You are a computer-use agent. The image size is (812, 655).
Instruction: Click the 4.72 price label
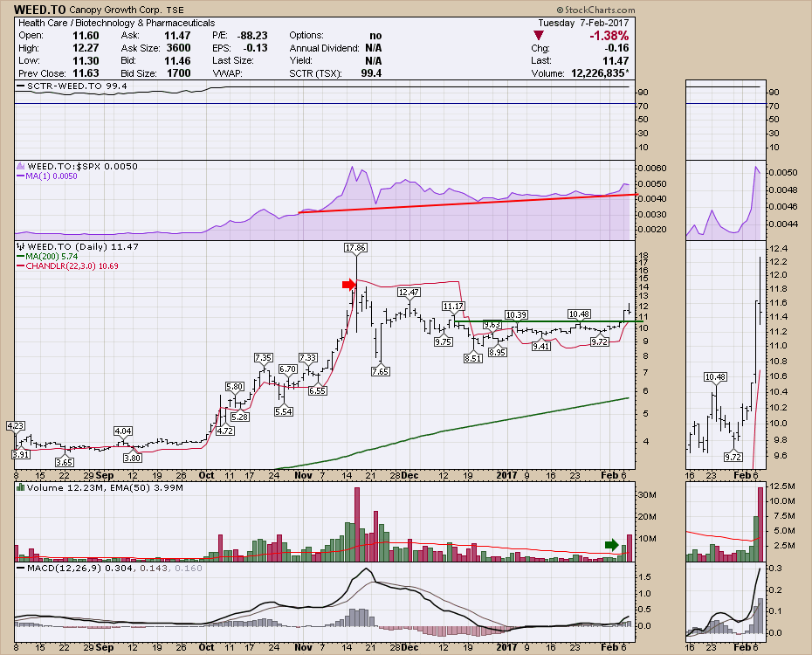pos(224,431)
